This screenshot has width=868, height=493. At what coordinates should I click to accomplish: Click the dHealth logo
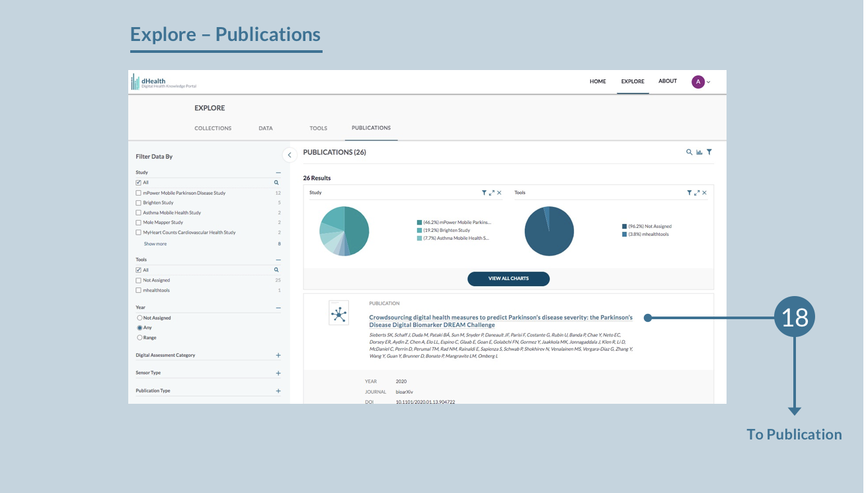(x=164, y=82)
